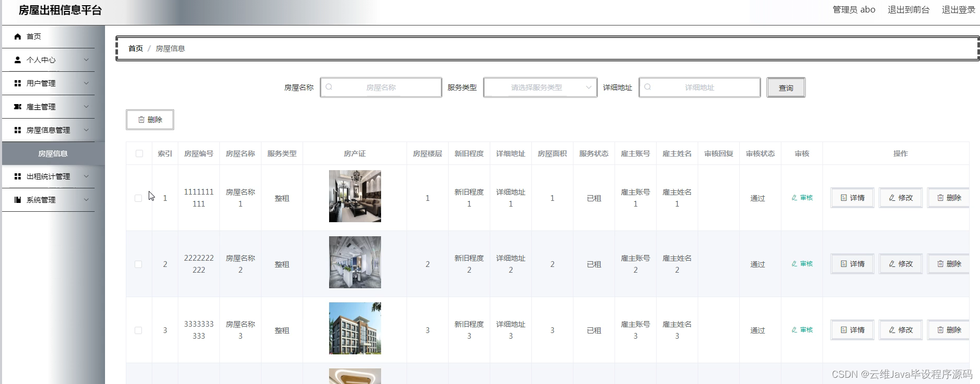Click the 修改 edit icon in row 1
980x384 pixels.
[892, 198]
